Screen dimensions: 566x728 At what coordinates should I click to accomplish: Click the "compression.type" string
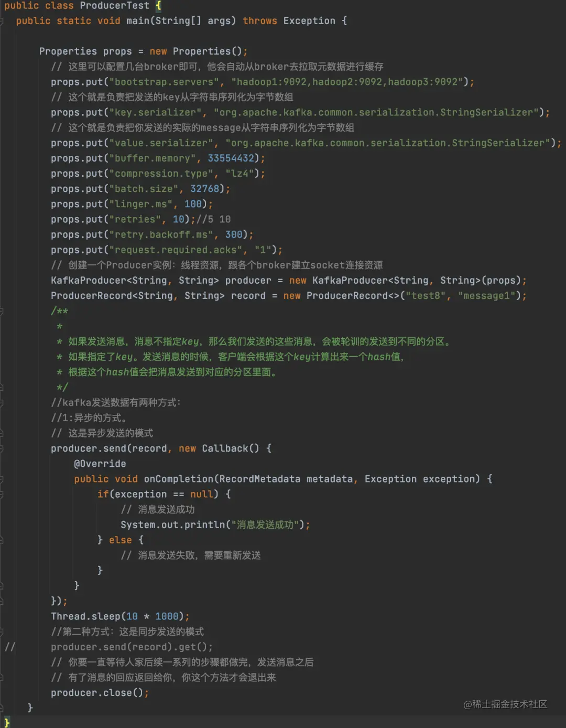161,173
